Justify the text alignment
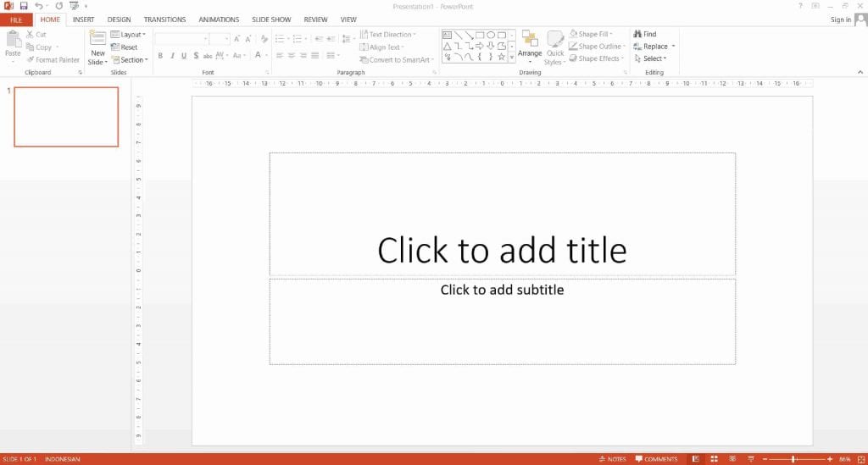The width and height of the screenshot is (868, 465). coord(314,55)
